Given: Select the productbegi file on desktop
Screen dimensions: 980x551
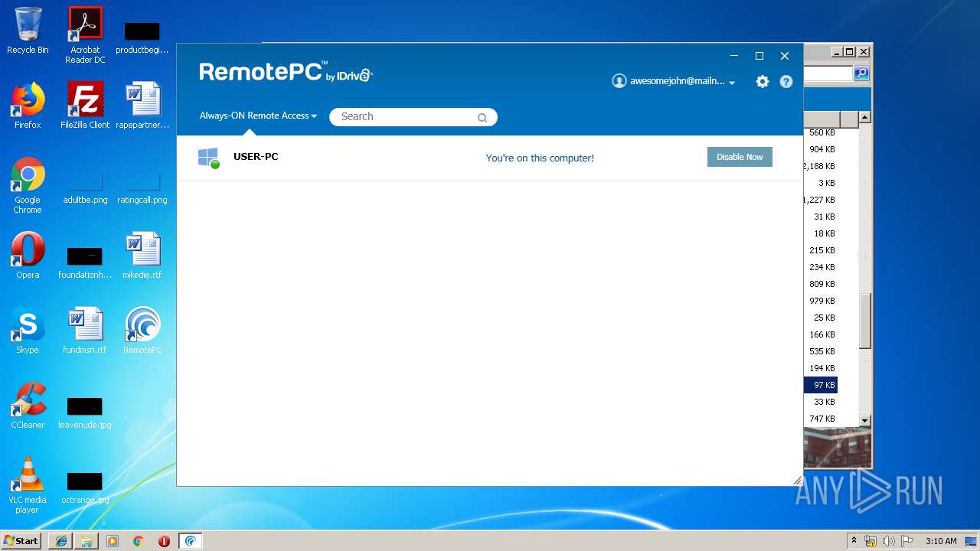Looking at the screenshot, I should pyautogui.click(x=142, y=37).
